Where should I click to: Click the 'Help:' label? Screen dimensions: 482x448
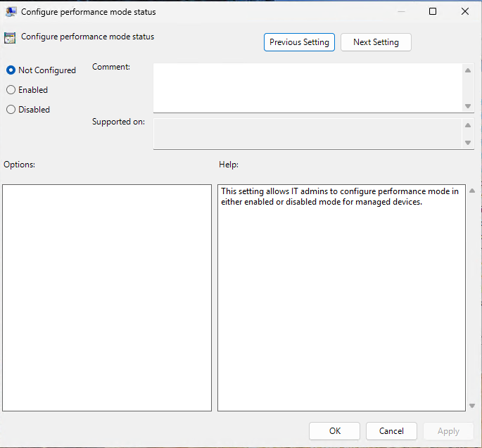coord(229,165)
